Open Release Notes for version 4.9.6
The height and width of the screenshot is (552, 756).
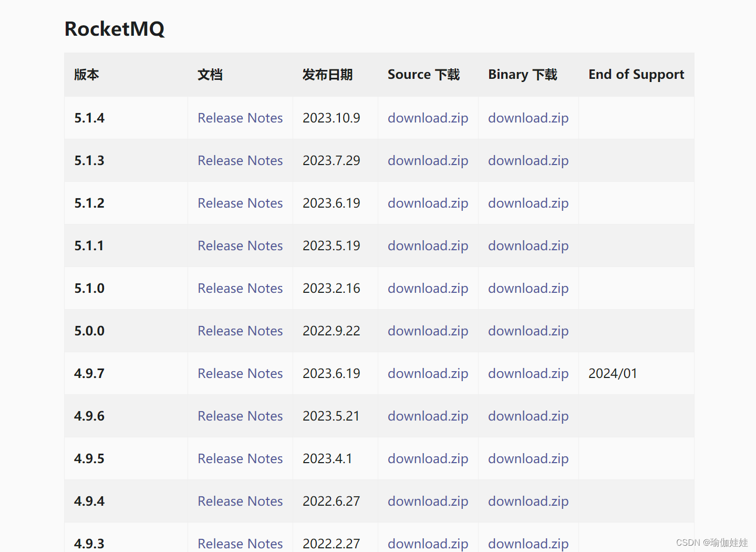(x=240, y=416)
